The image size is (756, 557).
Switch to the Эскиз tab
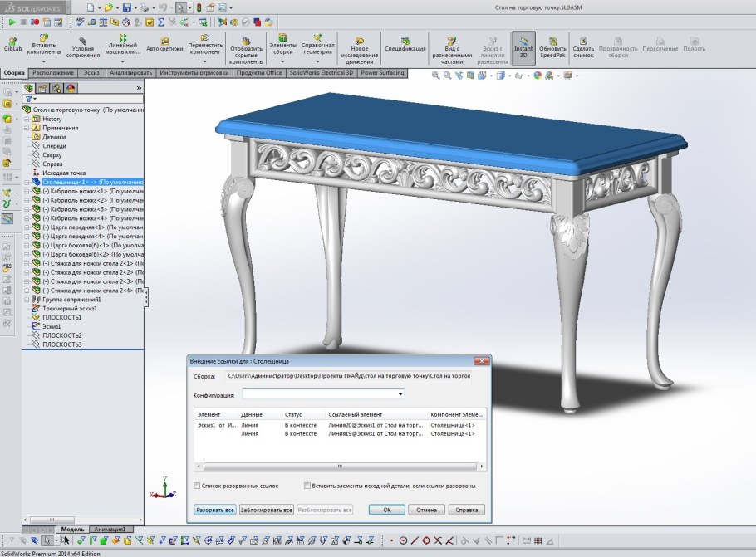[91, 73]
